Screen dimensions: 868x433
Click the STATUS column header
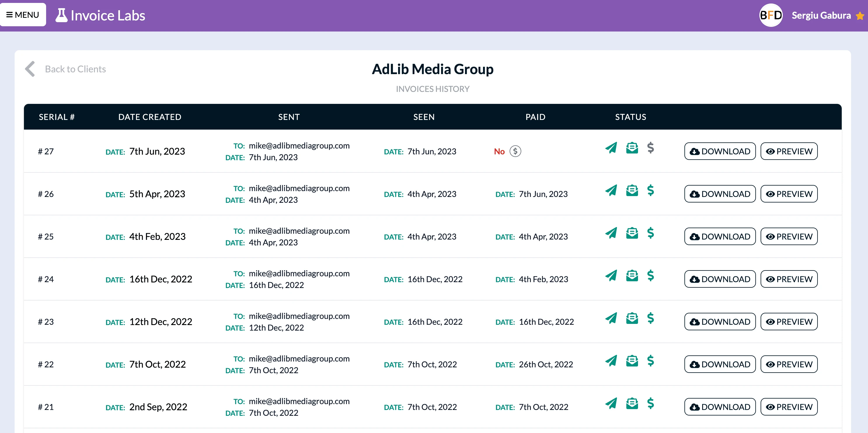pyautogui.click(x=630, y=117)
